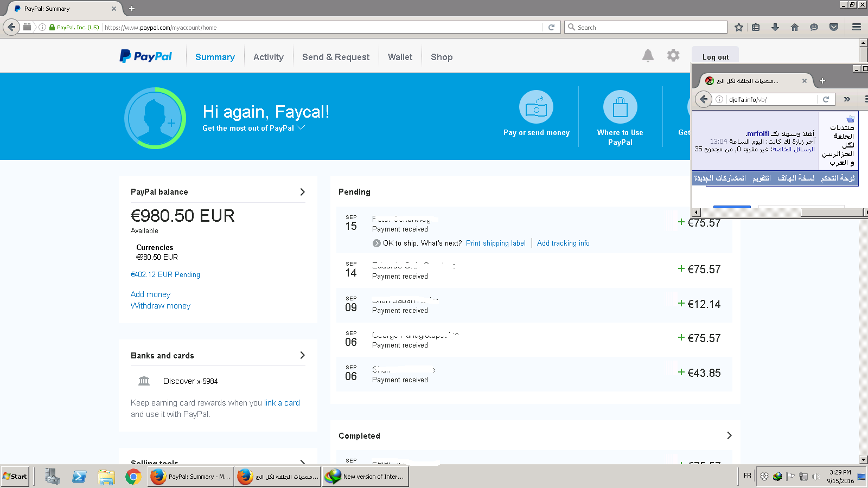Click the Log out button
This screenshot has width=868, height=488.
(x=715, y=56)
